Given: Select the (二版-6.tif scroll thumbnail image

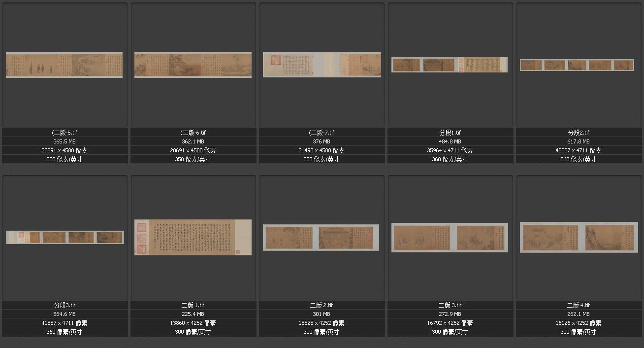Looking at the screenshot, I should (193, 65).
